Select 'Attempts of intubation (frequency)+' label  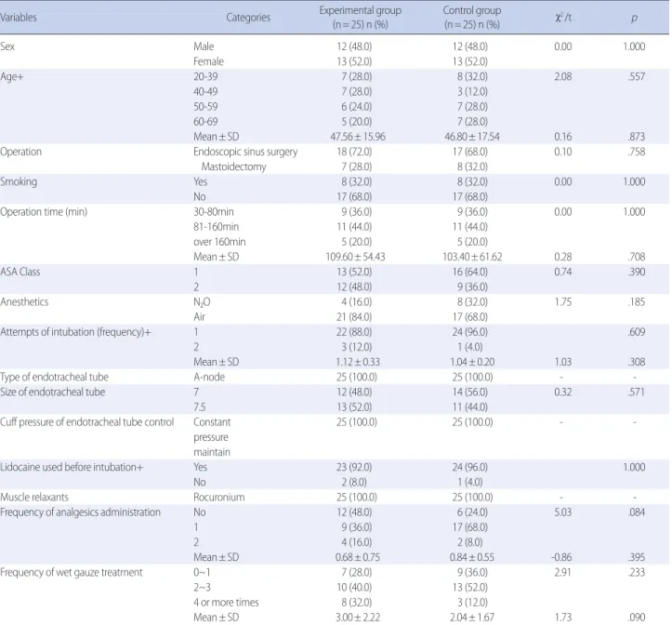click(75, 332)
